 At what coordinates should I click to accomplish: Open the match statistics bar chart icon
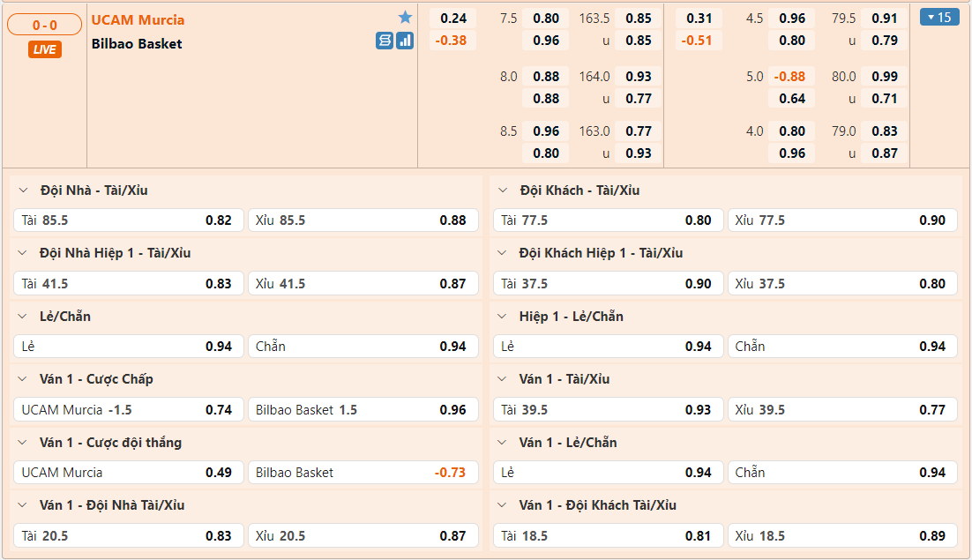[405, 41]
